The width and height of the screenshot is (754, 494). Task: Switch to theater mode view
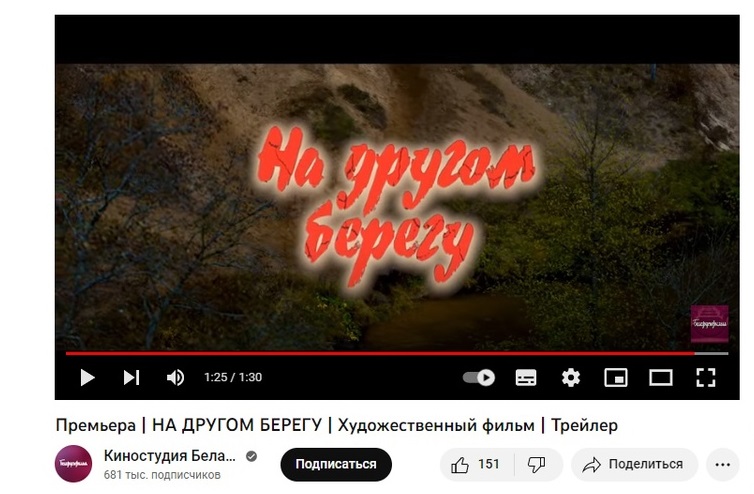tap(661, 378)
